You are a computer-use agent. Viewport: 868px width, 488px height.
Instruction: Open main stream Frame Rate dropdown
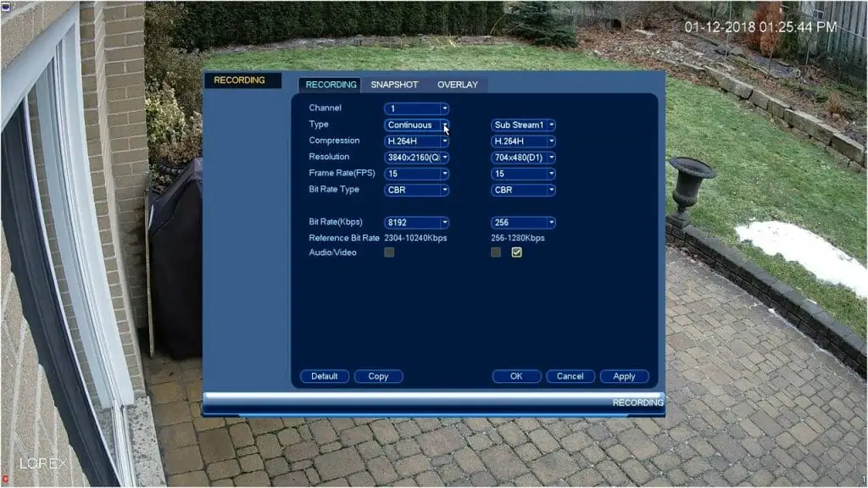coord(416,174)
